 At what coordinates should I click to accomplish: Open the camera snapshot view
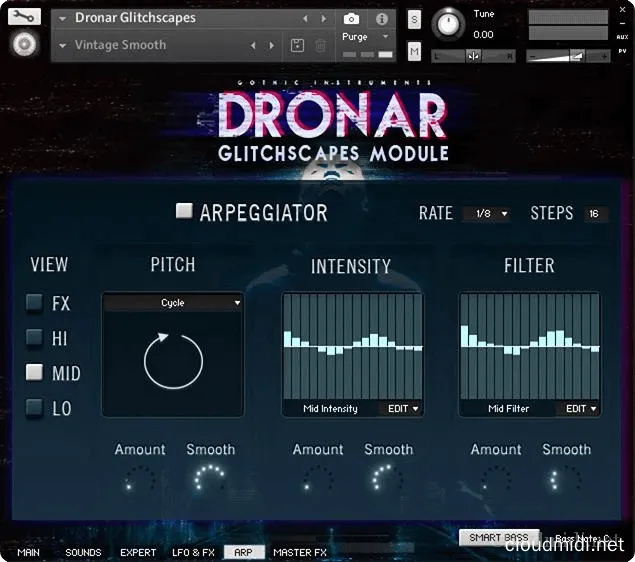click(x=351, y=18)
